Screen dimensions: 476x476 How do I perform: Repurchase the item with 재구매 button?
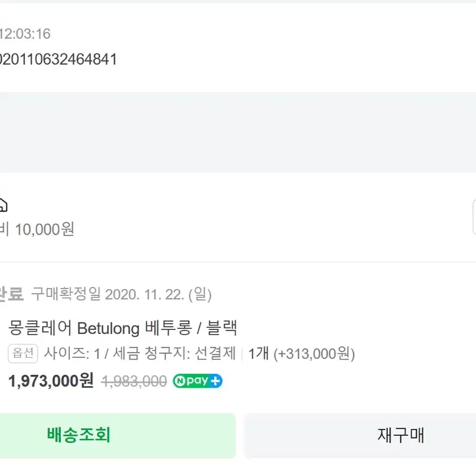(x=360, y=435)
